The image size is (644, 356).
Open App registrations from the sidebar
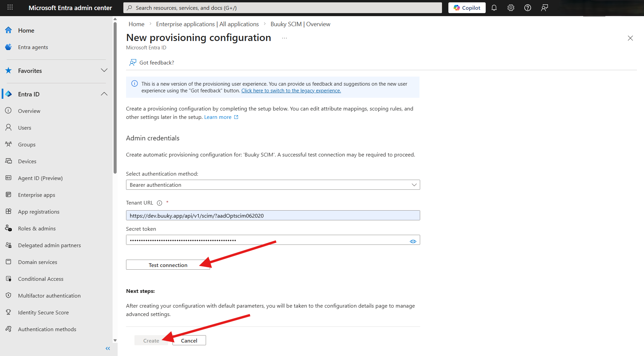point(39,211)
